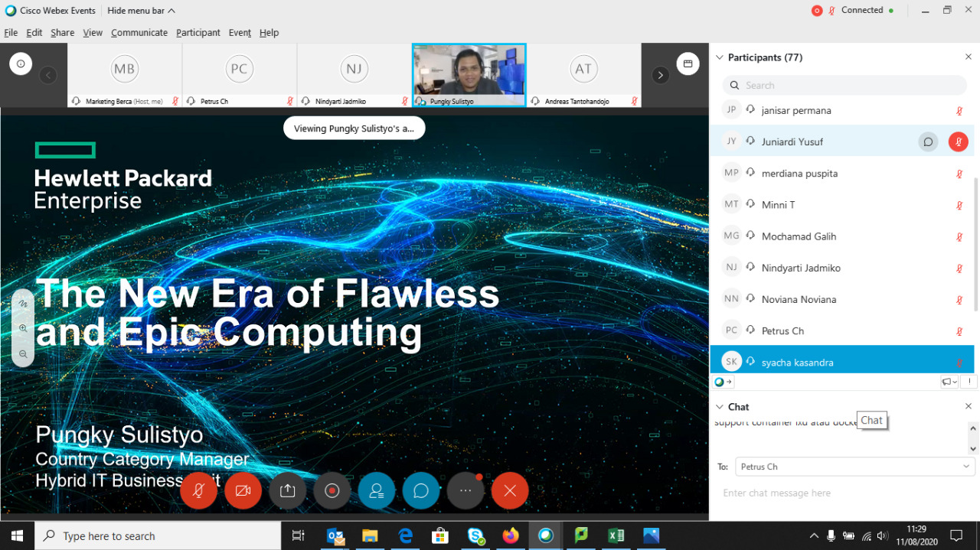The width and height of the screenshot is (980, 550).
Task: Open chat from the round chat bubble button
Action: point(421,491)
